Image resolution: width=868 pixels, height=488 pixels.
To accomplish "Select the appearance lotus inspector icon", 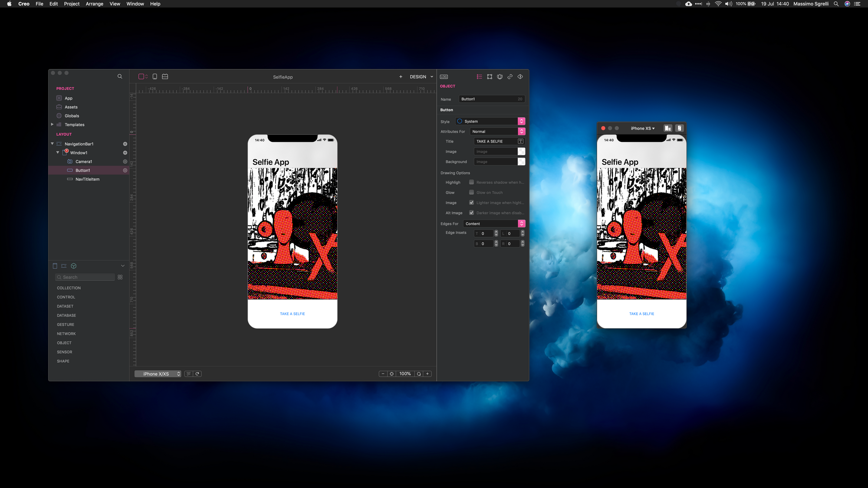I will click(x=500, y=77).
